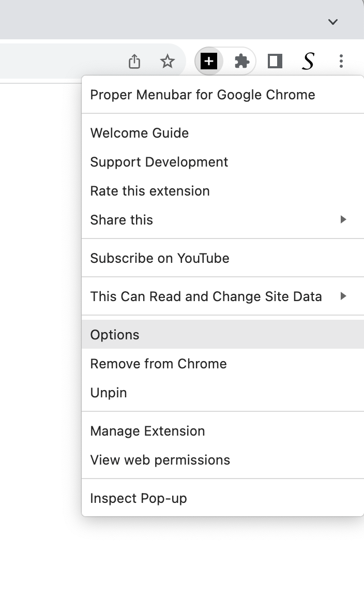Screen dimensions: 364x596
Task: Open the share/upload icon in toolbar
Action: (134, 61)
